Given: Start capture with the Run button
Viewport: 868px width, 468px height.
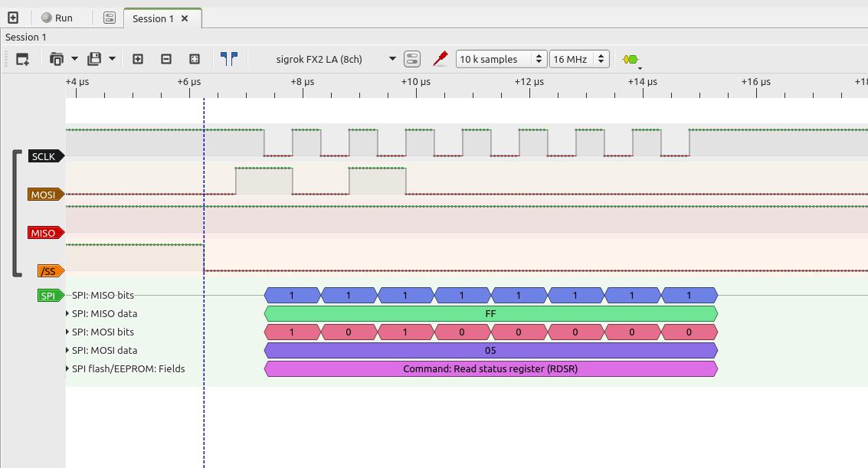Looking at the screenshot, I should [57, 18].
